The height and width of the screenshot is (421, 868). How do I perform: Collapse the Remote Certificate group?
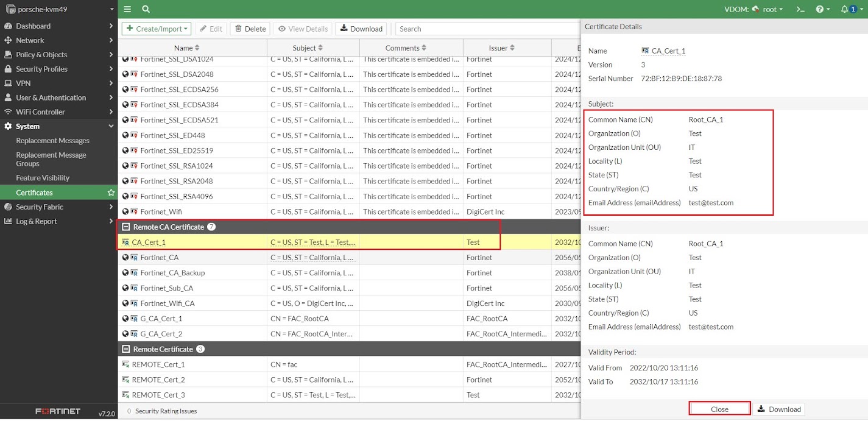tap(126, 349)
